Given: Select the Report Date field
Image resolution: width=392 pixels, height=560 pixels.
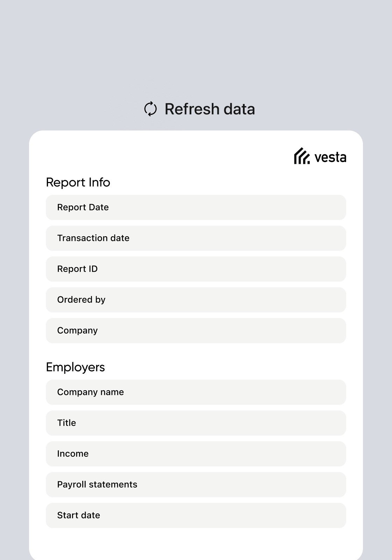Looking at the screenshot, I should 196,208.
